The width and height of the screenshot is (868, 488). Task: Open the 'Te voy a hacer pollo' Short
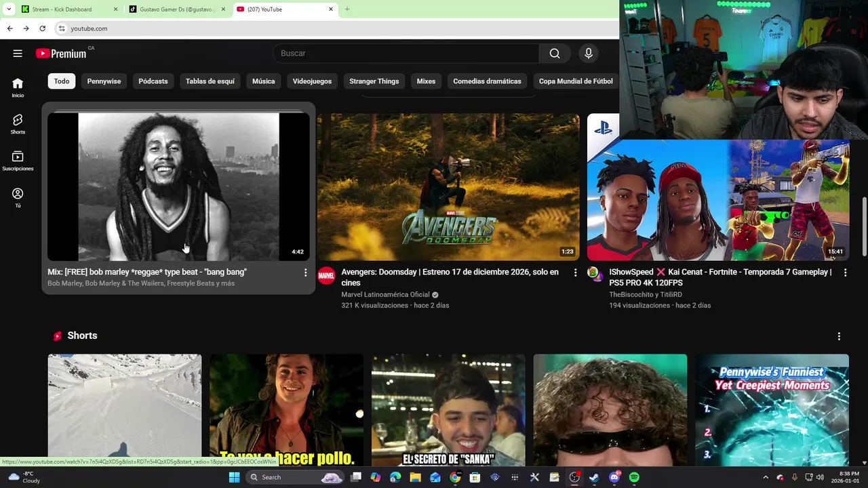pyautogui.click(x=286, y=409)
